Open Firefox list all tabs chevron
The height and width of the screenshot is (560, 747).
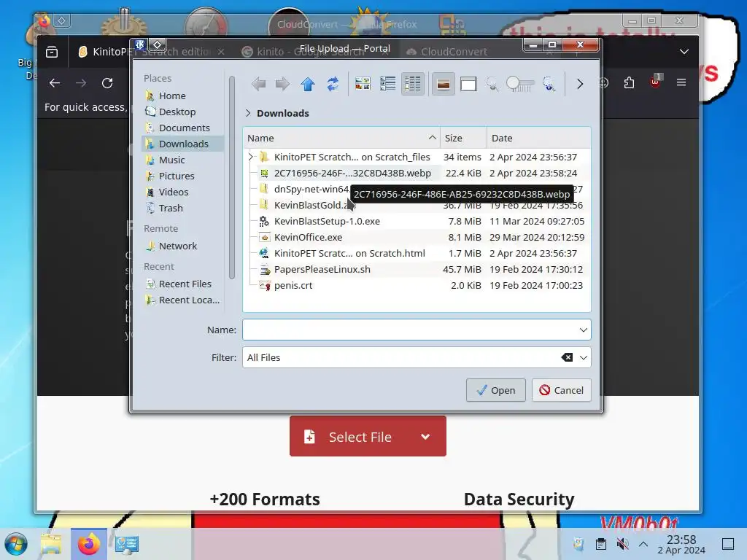coord(684,52)
